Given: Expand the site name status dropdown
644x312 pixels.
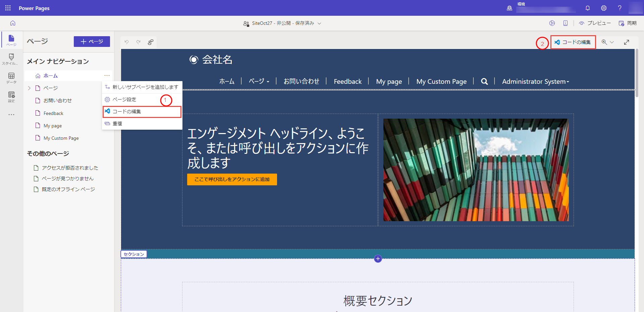Looking at the screenshot, I should click(x=319, y=23).
